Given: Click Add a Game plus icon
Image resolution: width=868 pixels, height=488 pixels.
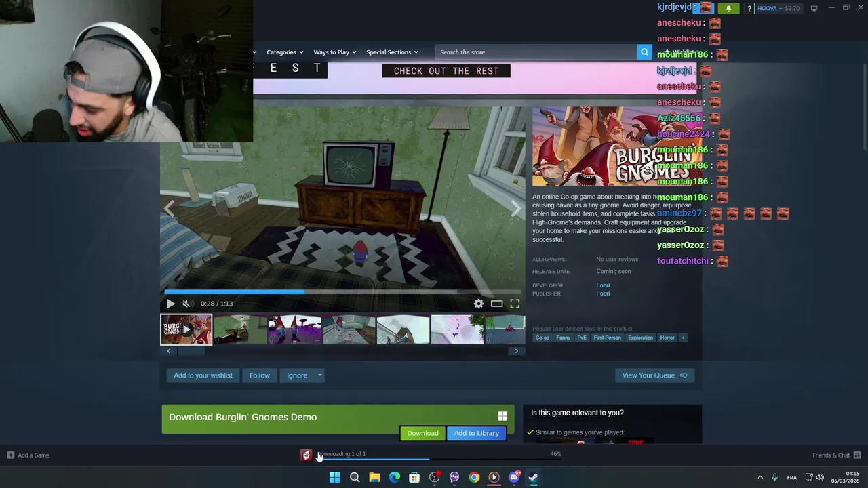Looking at the screenshot, I should click(x=10, y=455).
